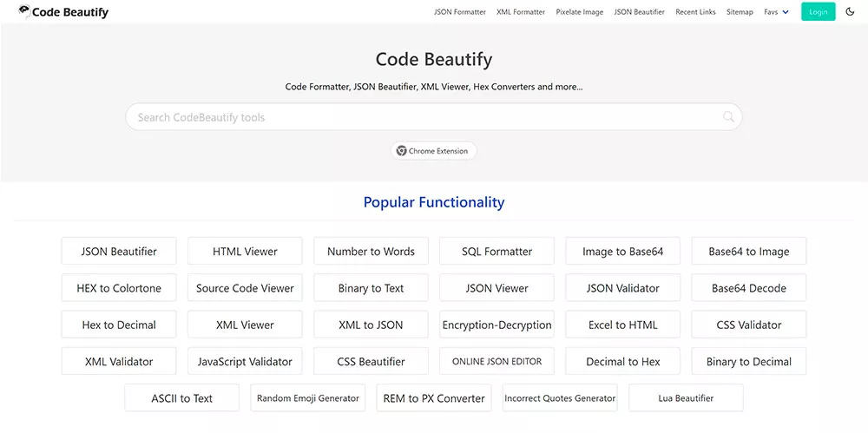Open the HEX to Colortone tool
The width and height of the screenshot is (868, 433).
click(119, 287)
